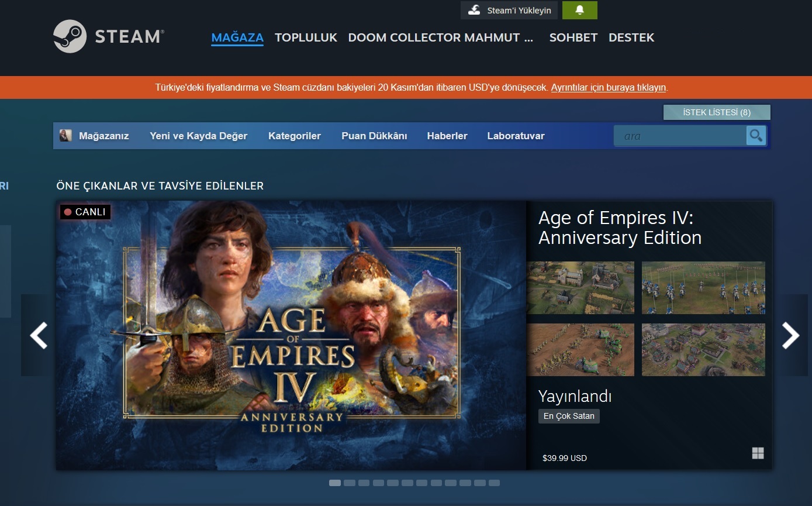The image size is (812, 506).
Task: Open the TOPLULUK menu
Action: (x=306, y=37)
